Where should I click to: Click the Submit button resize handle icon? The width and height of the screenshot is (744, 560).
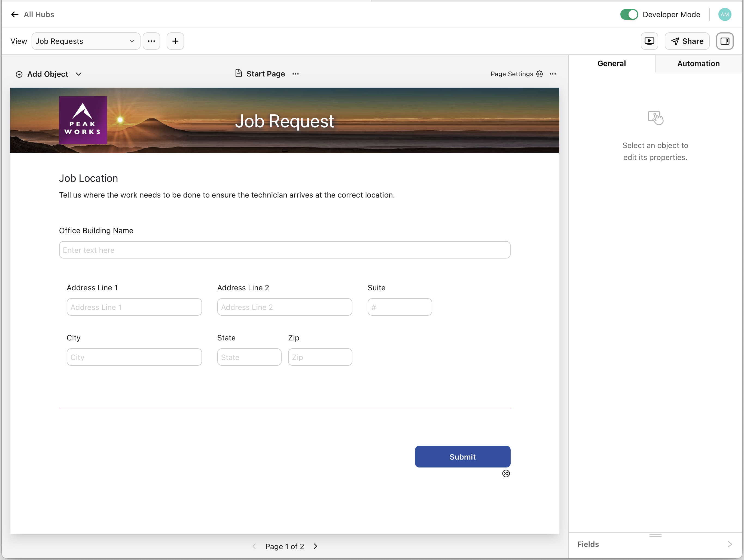tap(506, 473)
